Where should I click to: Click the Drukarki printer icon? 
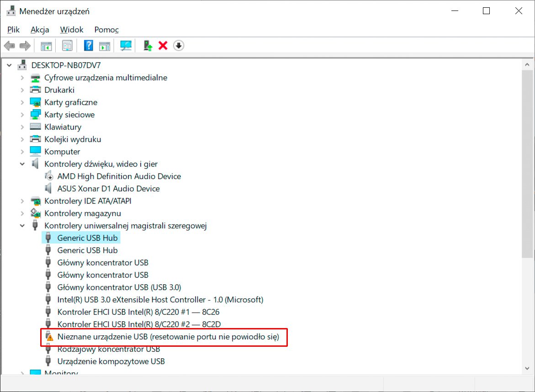tap(35, 90)
